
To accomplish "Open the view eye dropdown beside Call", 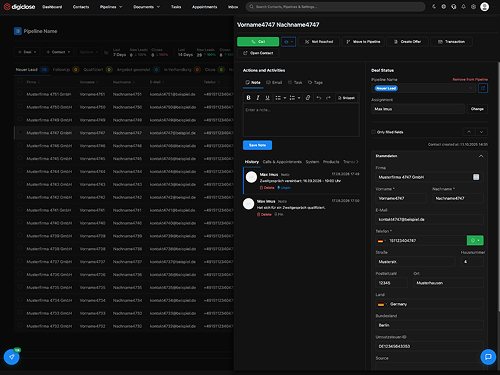I will pyautogui.click(x=288, y=42).
